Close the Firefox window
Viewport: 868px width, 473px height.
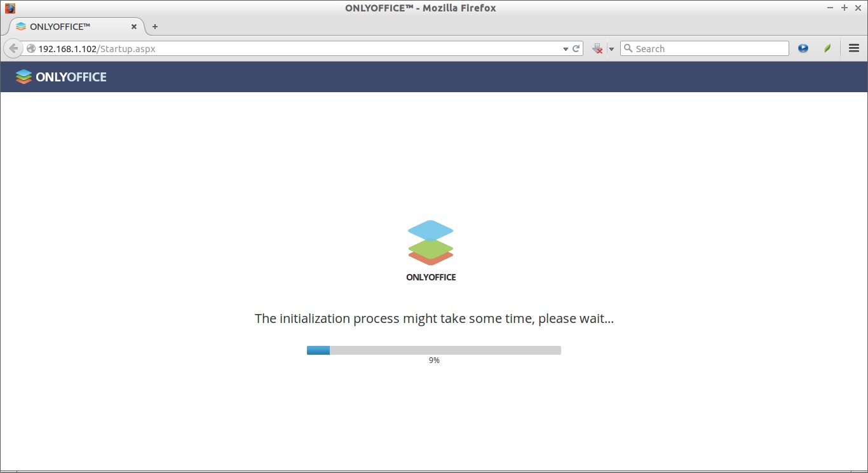[x=857, y=8]
